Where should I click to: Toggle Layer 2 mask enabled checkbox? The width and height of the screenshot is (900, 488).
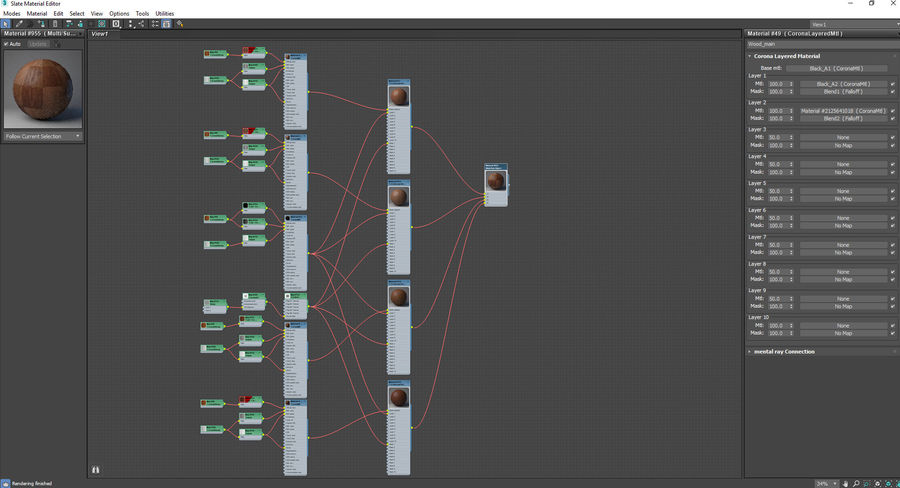point(893,118)
